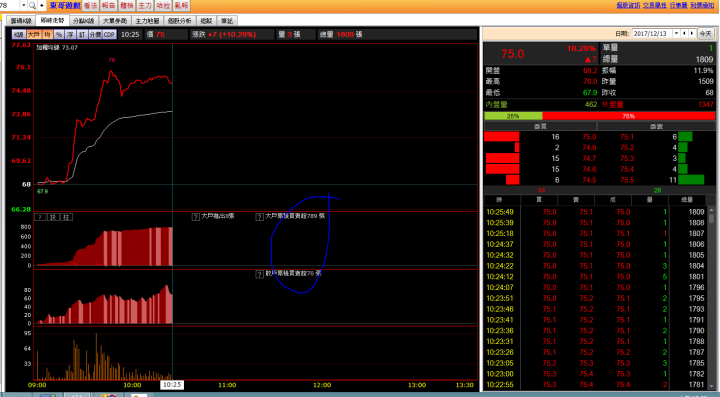Click help icon beside 大戶進出 label
This screenshot has height=397, width=720.
coord(195,217)
